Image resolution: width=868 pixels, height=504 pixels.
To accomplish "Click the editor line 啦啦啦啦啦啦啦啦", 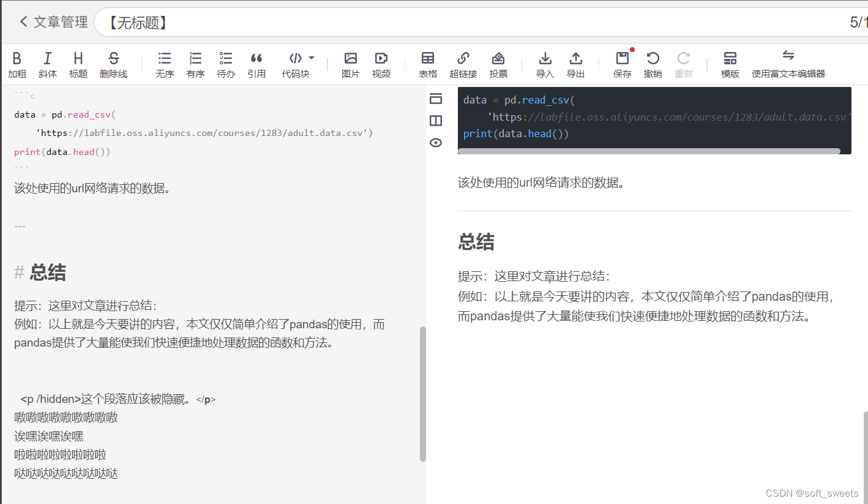I will pos(61,455).
